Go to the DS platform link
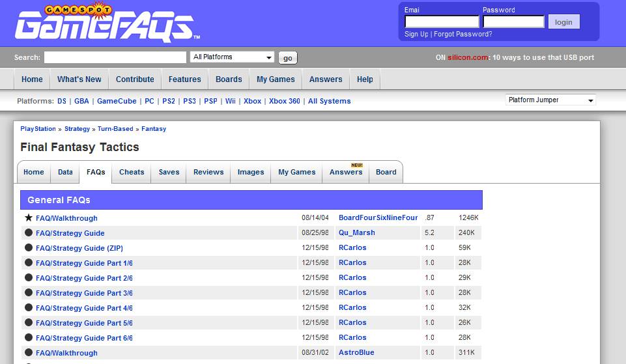 pyautogui.click(x=62, y=101)
